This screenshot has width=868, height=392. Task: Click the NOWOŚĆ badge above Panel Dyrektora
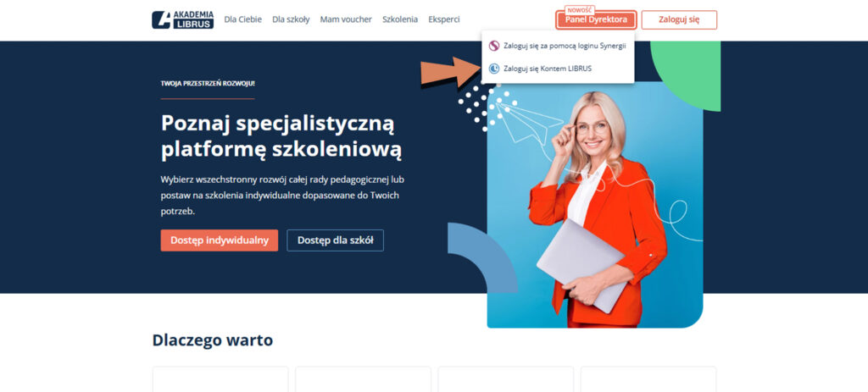click(580, 10)
